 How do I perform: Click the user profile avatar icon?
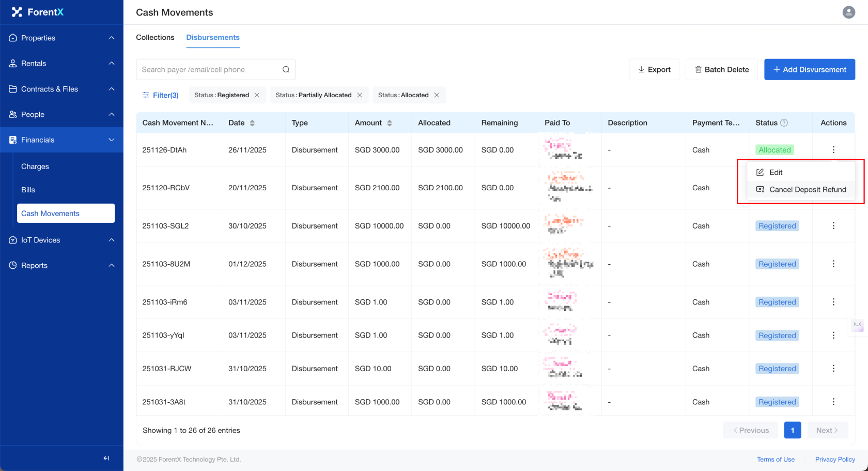pos(848,12)
